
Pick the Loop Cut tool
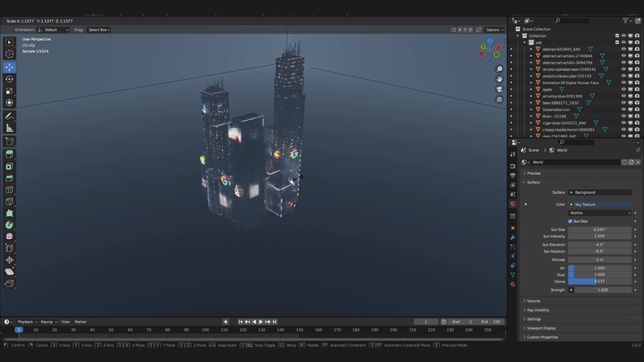[10, 190]
